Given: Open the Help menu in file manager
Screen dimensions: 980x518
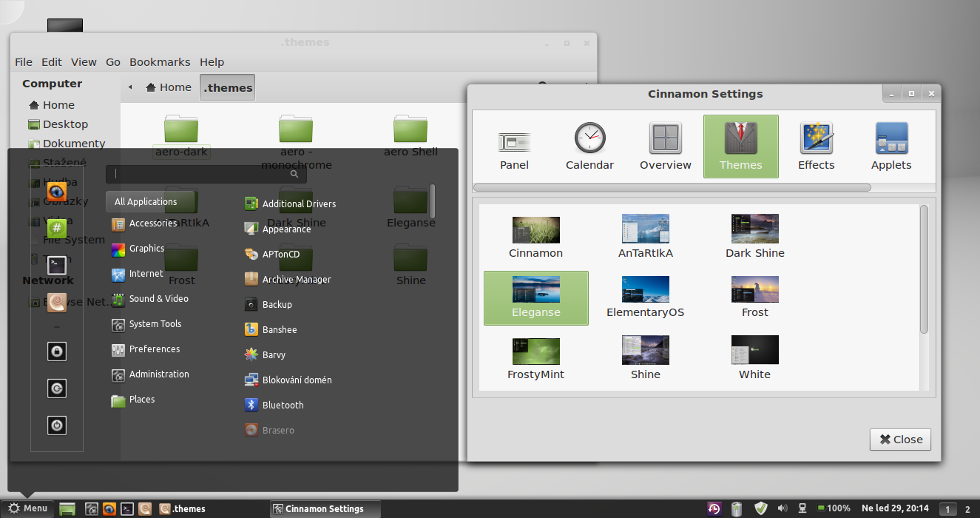Looking at the screenshot, I should tap(212, 62).
